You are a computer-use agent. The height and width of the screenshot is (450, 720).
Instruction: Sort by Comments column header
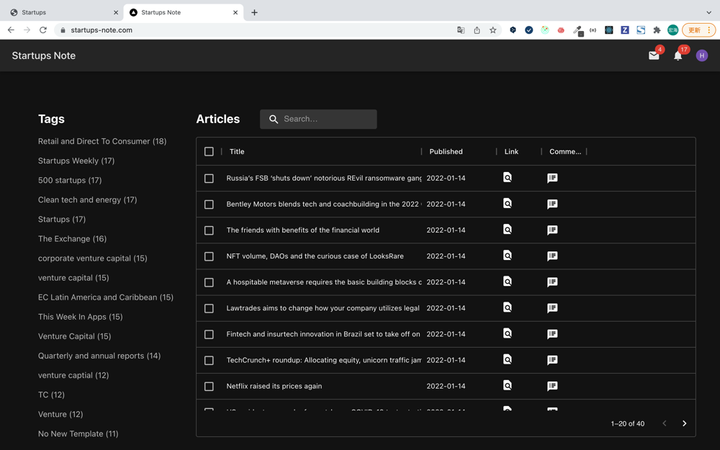pyautogui.click(x=565, y=152)
